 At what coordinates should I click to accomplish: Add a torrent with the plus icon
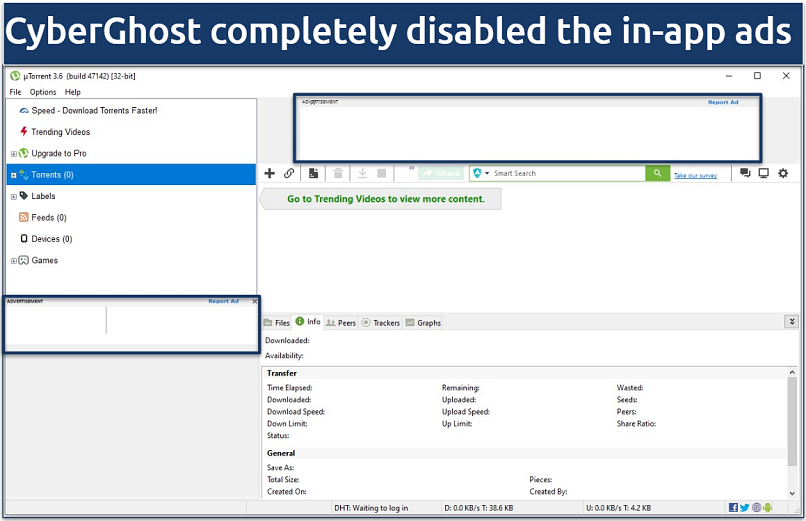(x=269, y=173)
